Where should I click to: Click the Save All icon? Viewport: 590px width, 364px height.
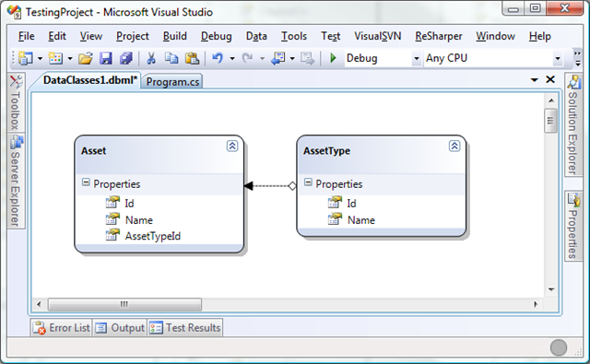[x=126, y=58]
